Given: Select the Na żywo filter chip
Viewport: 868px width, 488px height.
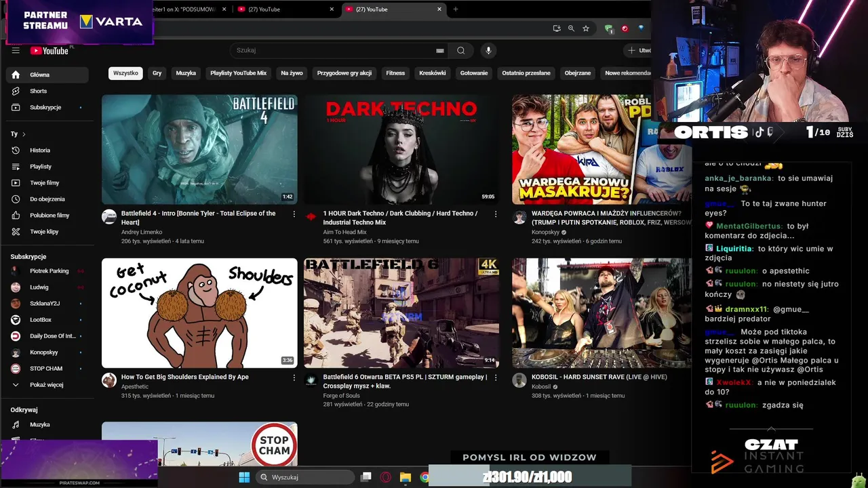Looking at the screenshot, I should tap(292, 73).
